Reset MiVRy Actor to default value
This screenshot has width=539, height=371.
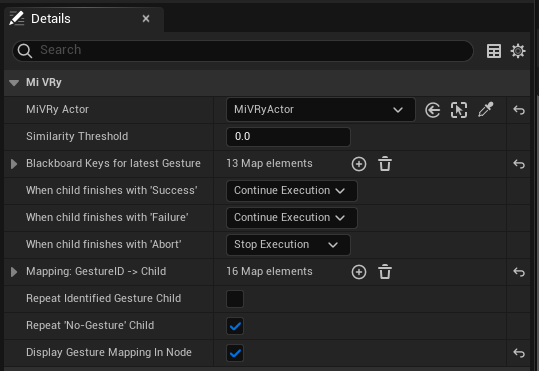519,110
